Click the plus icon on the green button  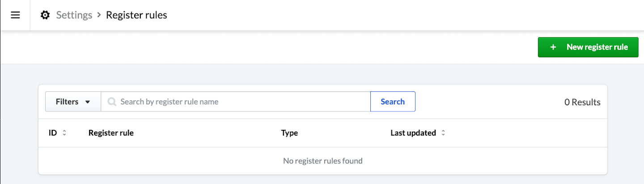coord(553,47)
